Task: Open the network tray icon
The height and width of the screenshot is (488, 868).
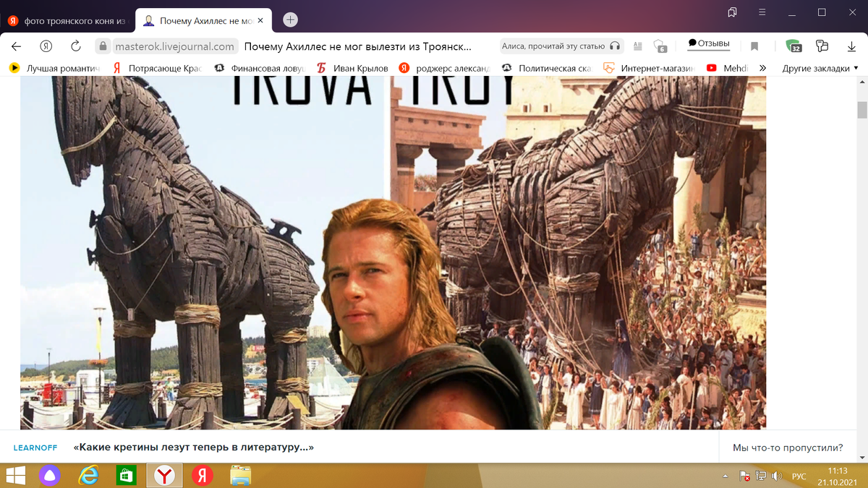Action: click(x=761, y=476)
